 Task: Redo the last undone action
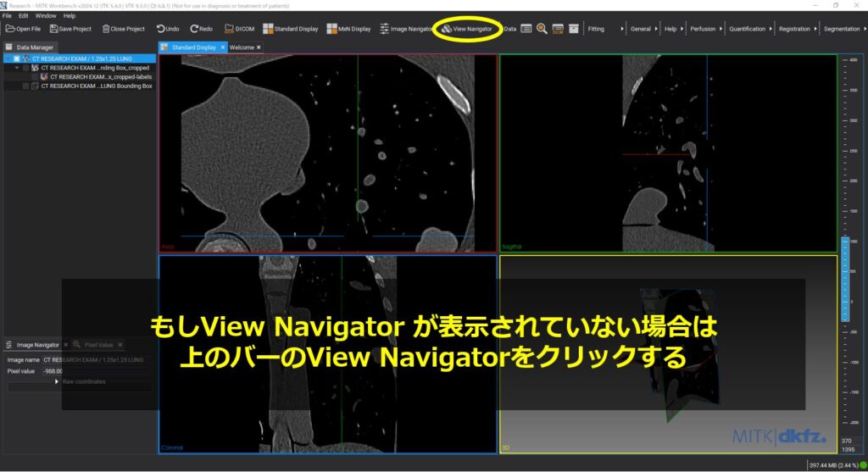tap(202, 29)
